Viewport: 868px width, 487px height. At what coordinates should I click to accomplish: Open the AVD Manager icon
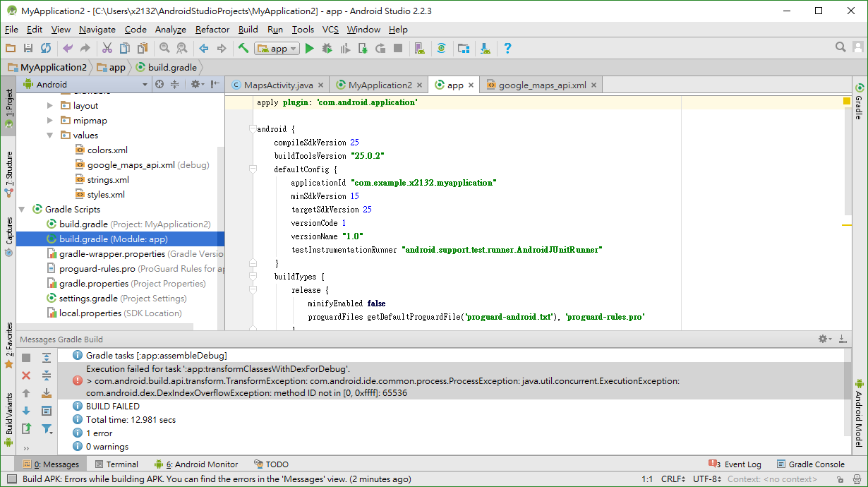pyautogui.click(x=420, y=48)
